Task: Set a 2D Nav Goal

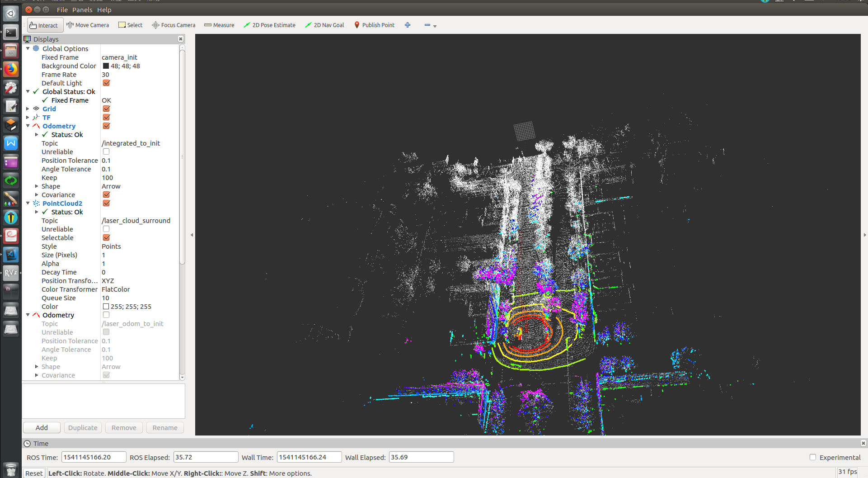Action: (x=324, y=25)
